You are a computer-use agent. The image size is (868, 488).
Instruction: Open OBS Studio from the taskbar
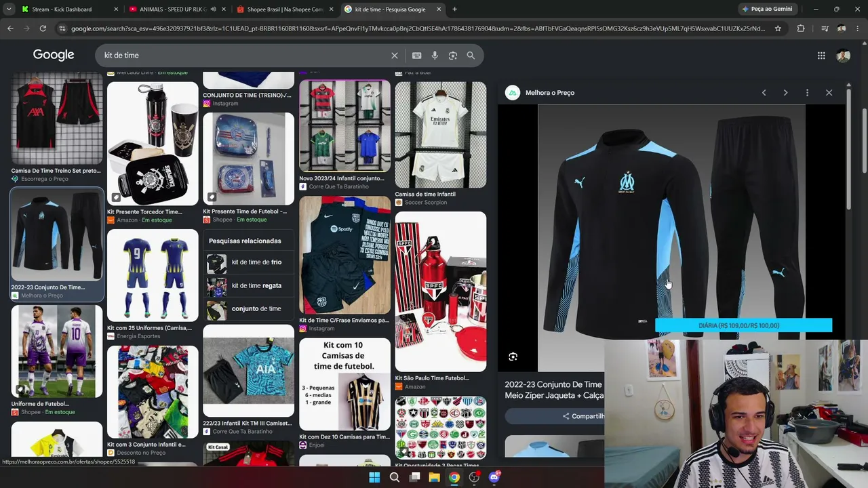[x=474, y=477]
